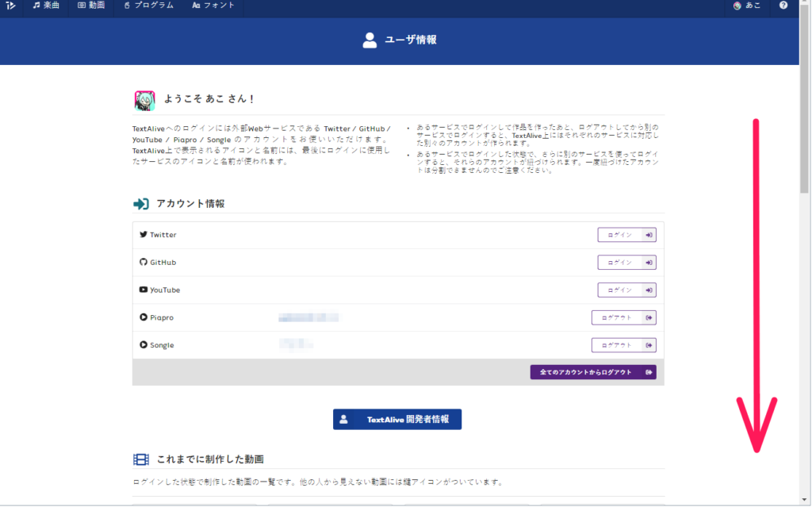Click the YouTube play icon

click(x=142, y=290)
